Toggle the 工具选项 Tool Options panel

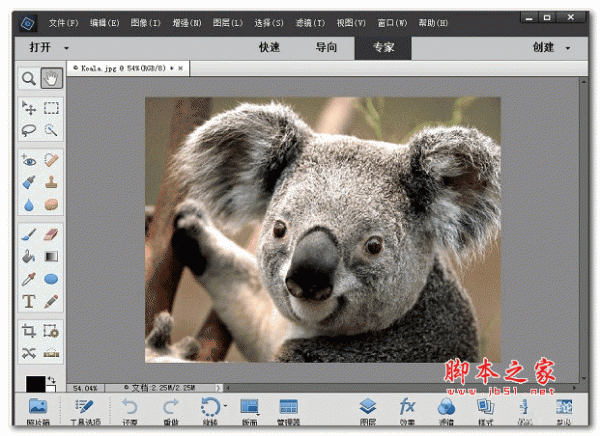(x=84, y=410)
